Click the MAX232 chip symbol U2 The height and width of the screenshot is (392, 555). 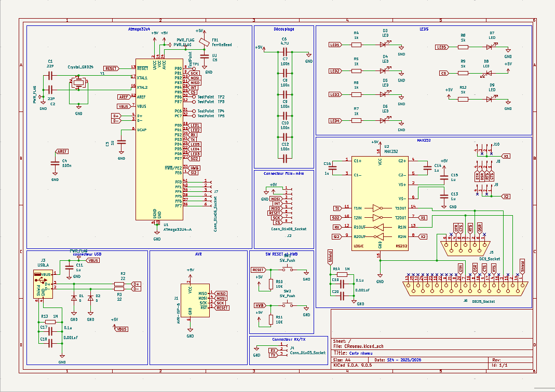[380, 203]
